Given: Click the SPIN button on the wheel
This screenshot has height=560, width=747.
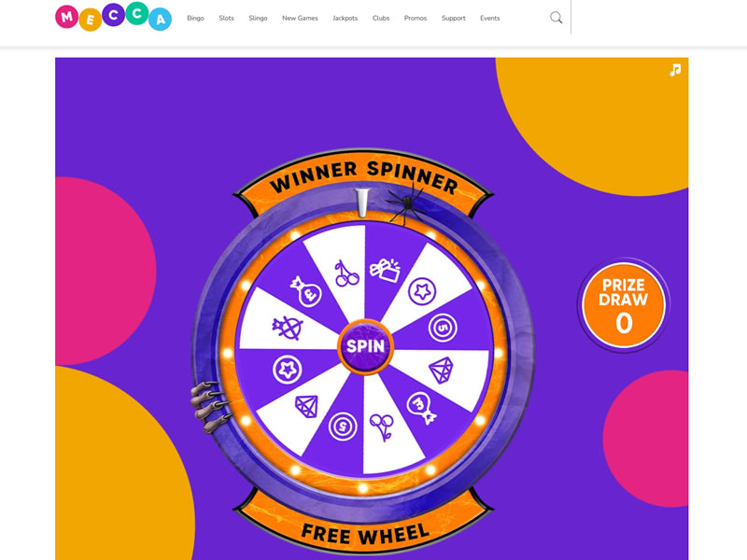Looking at the screenshot, I should click(x=365, y=346).
